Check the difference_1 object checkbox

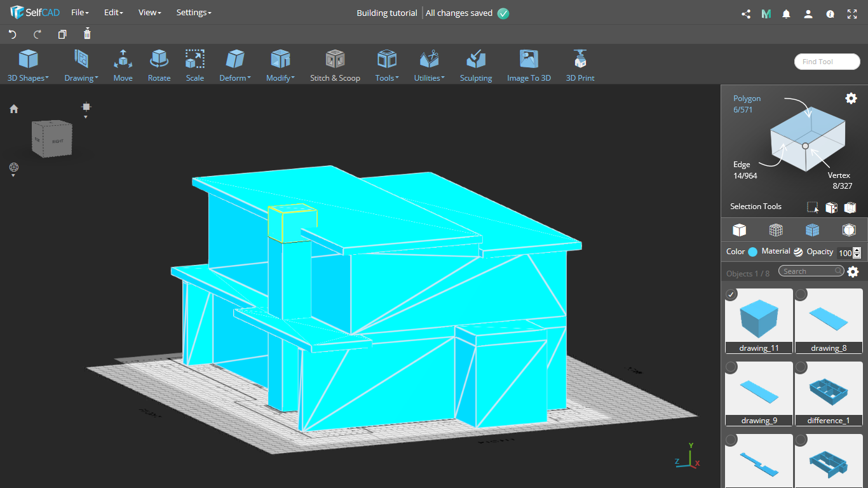(801, 367)
